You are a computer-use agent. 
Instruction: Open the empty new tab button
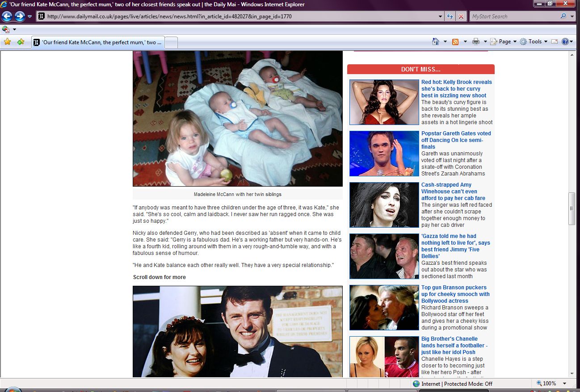click(x=172, y=42)
